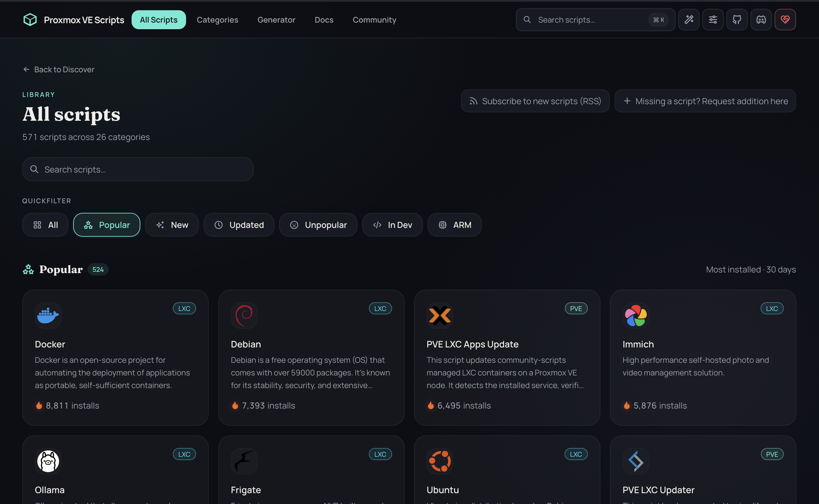
Task: Click the magic wand icon in header
Action: [689, 20]
